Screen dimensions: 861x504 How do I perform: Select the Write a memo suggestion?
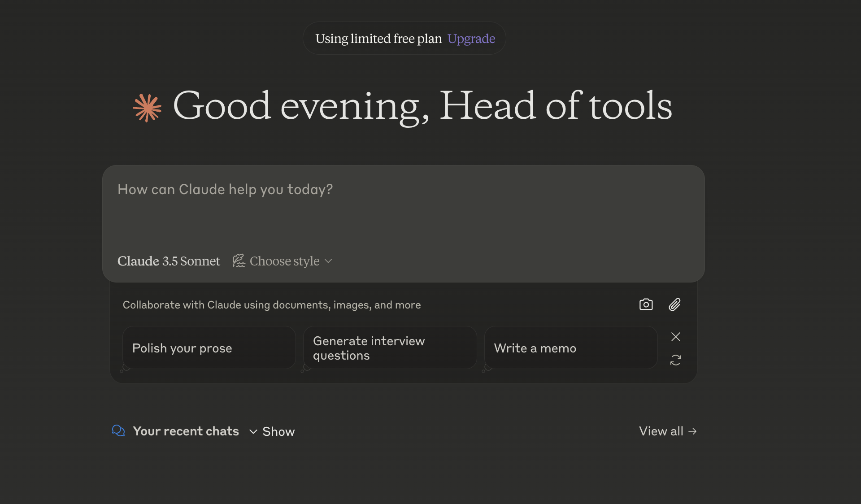click(x=571, y=348)
